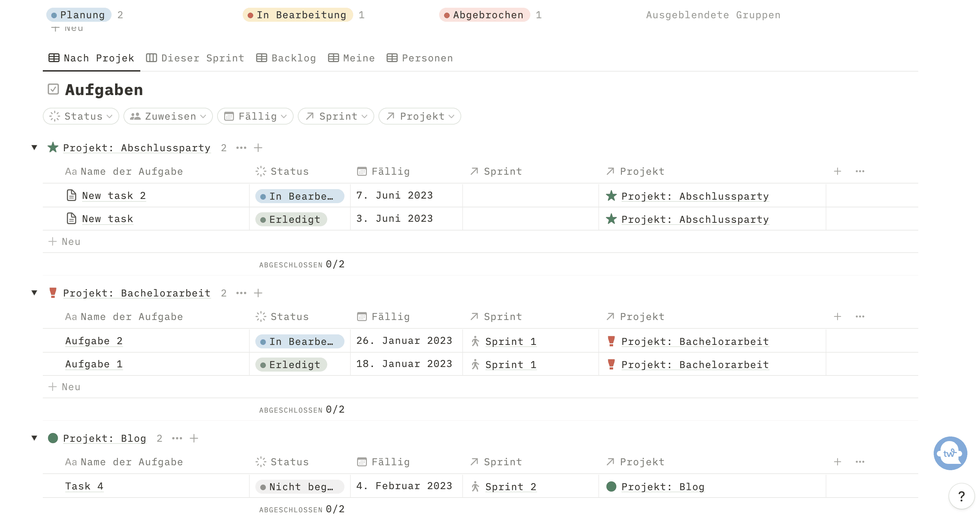Open Sprint 2 link in Task 4 row
Image resolution: width=980 pixels, height=520 pixels.
511,487
